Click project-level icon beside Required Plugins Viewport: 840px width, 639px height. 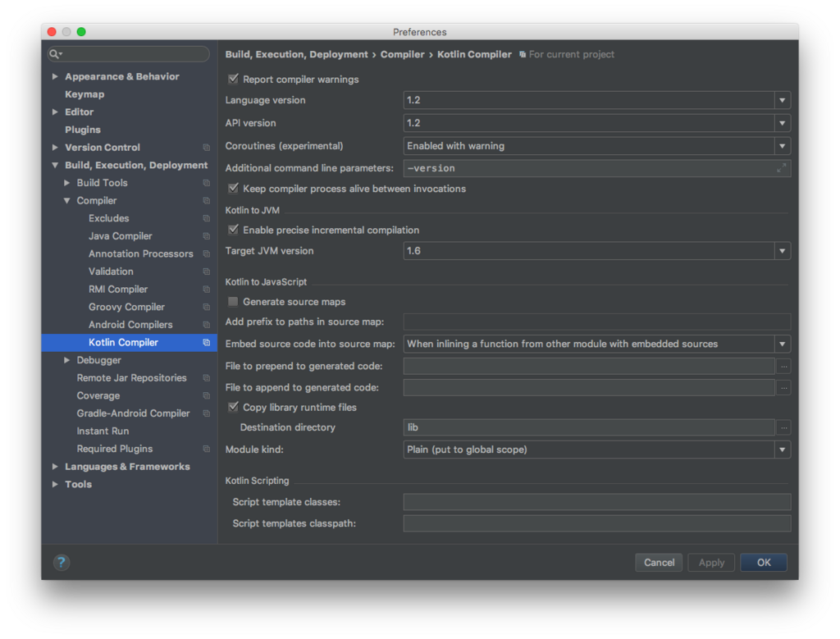click(x=206, y=449)
